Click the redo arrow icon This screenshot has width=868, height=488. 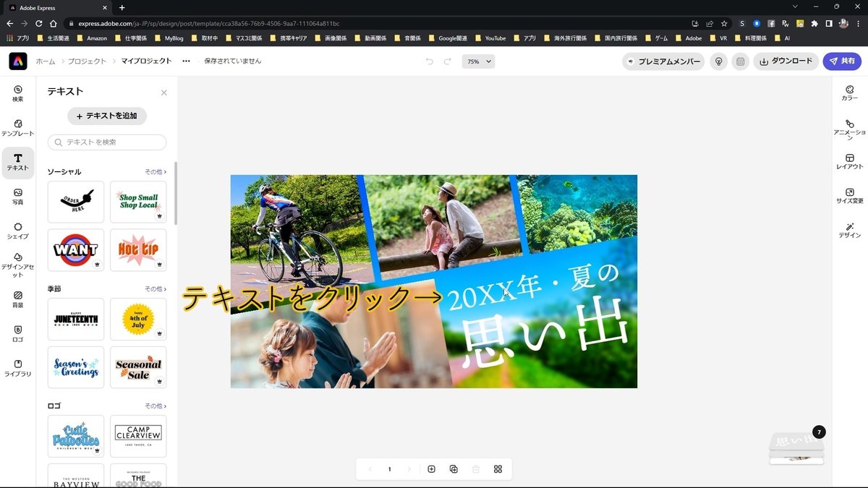pos(448,61)
